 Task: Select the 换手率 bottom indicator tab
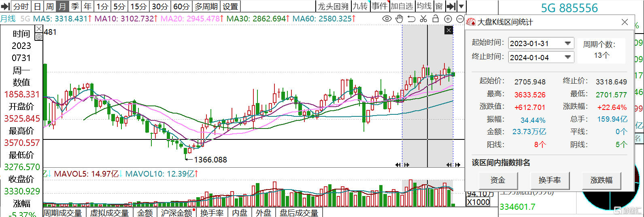pos(212,213)
